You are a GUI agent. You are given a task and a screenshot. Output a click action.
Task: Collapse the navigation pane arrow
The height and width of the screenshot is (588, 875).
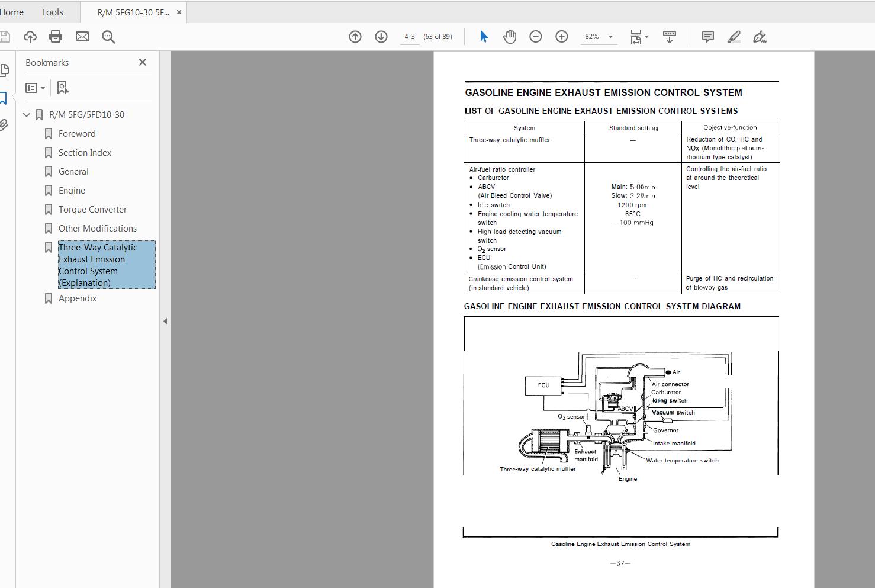tap(165, 321)
